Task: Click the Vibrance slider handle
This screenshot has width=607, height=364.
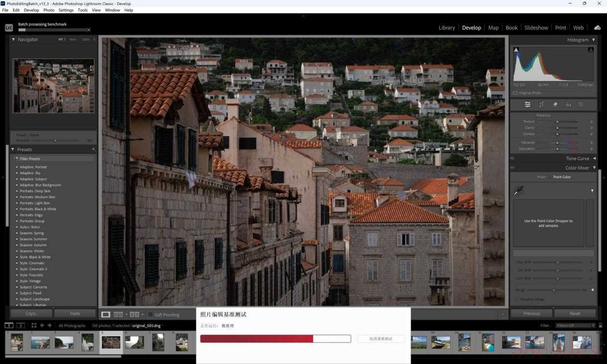Action: (557, 142)
